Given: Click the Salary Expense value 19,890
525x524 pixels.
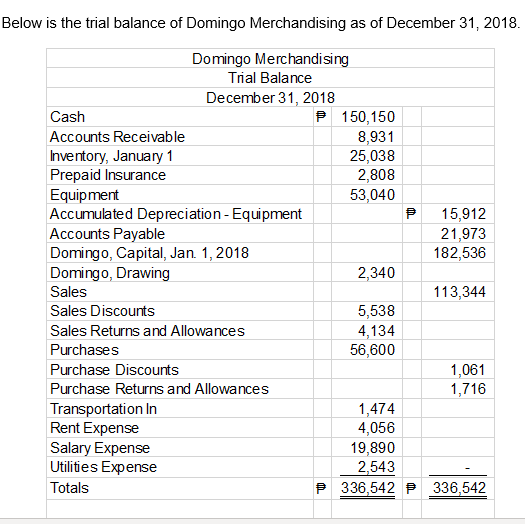Looking at the screenshot, I should click(372, 448).
